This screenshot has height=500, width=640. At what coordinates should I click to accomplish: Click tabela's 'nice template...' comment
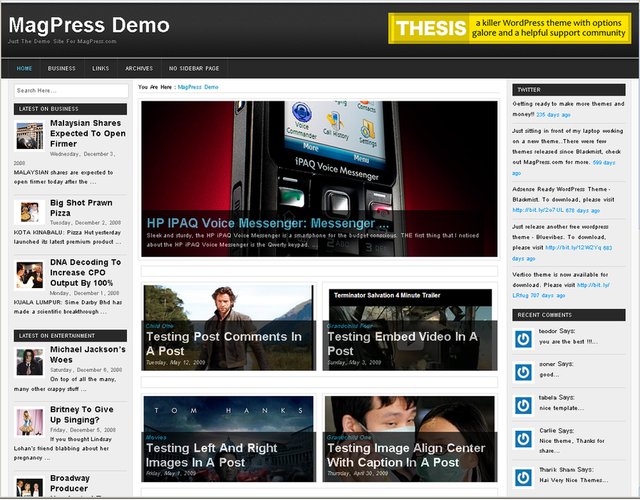561,408
